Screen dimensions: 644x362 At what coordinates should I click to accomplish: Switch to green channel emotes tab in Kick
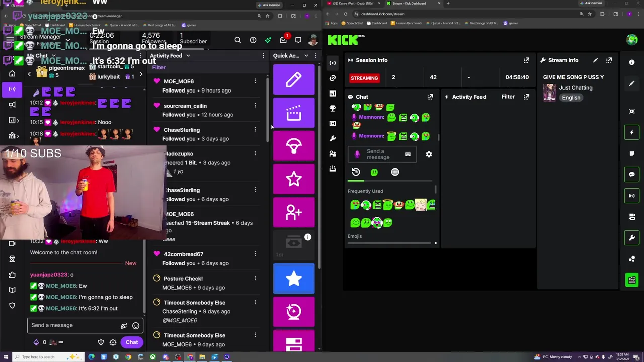(374, 172)
